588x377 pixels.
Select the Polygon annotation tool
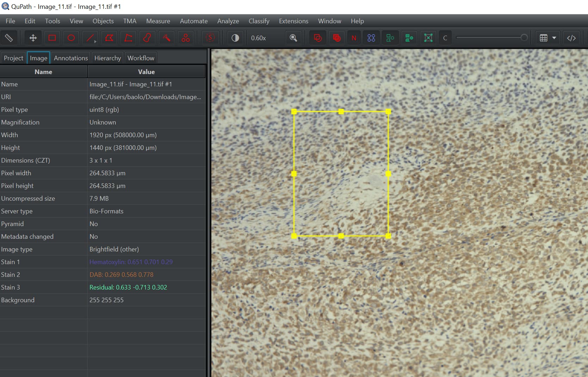[x=109, y=38]
